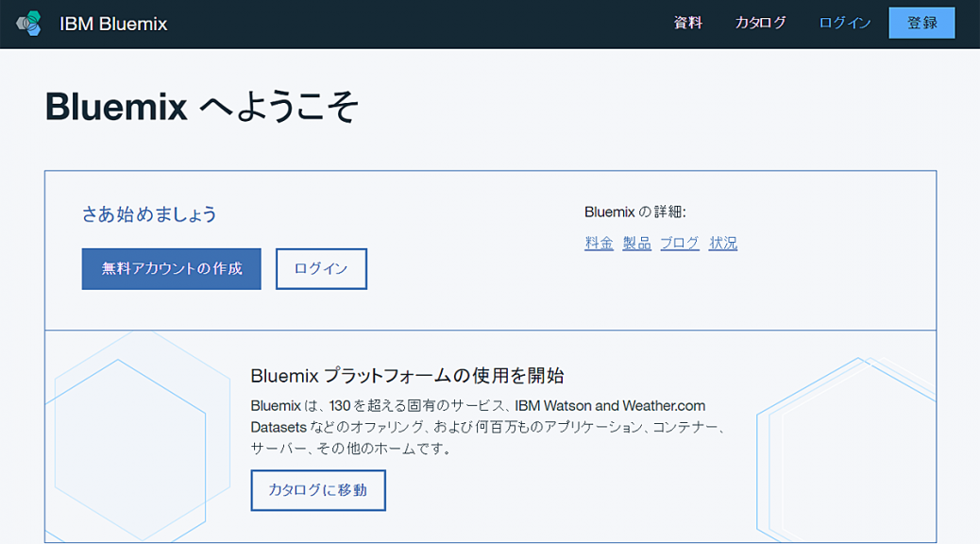
Task: Visit the ブログ link under Bluemix の詳細
Action: click(x=679, y=243)
